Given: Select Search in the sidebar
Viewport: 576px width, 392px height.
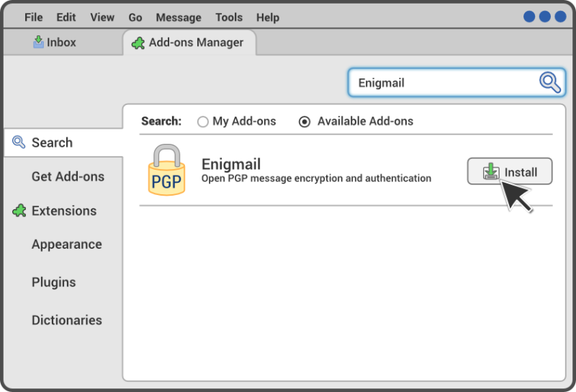Looking at the screenshot, I should pyautogui.click(x=63, y=143).
